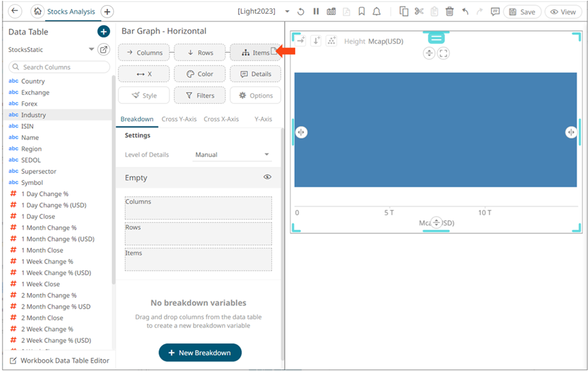The height and width of the screenshot is (371, 588).
Task: Open the StocksStatic table in external editor
Action: coord(104,50)
